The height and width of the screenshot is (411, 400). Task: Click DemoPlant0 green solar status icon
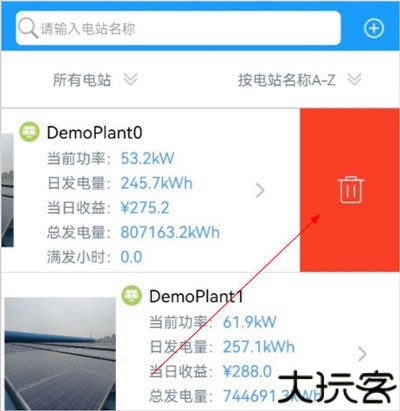click(29, 132)
